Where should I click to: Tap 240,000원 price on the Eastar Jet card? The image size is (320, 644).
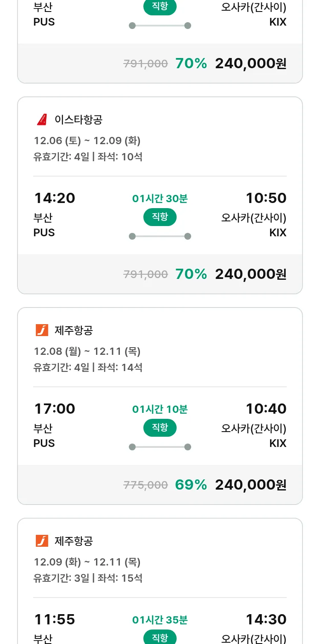coord(250,274)
